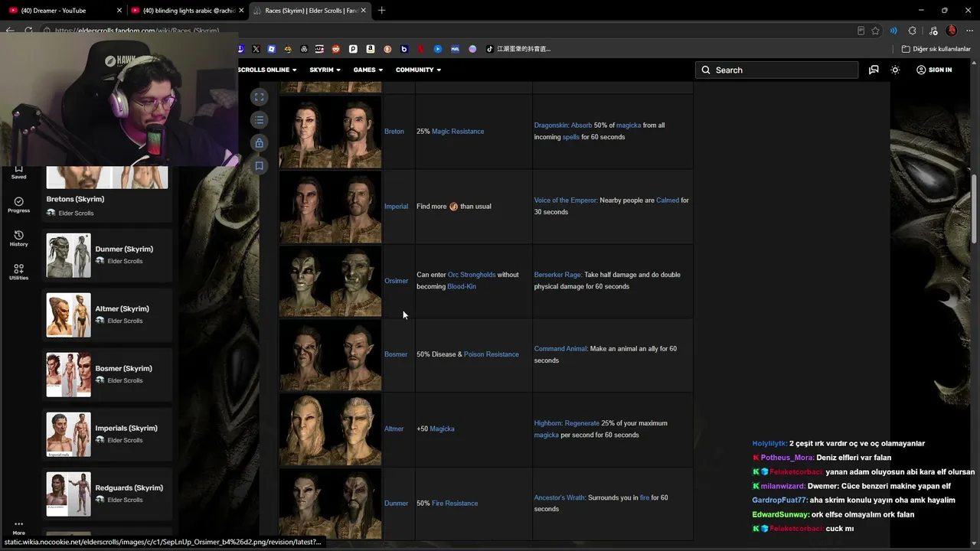Click the browser favorites star icon
Viewport: 980px width, 551px height.
coord(876,31)
